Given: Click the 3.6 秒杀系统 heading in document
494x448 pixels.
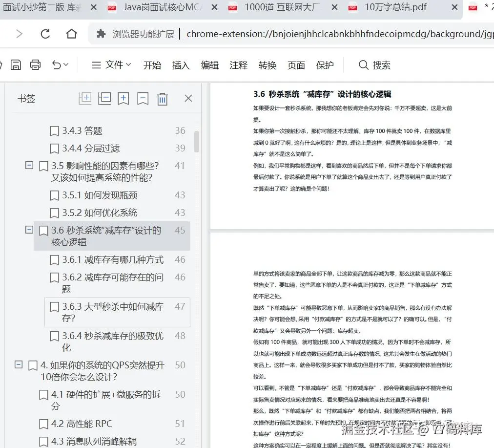Looking at the screenshot, I should [322, 94].
